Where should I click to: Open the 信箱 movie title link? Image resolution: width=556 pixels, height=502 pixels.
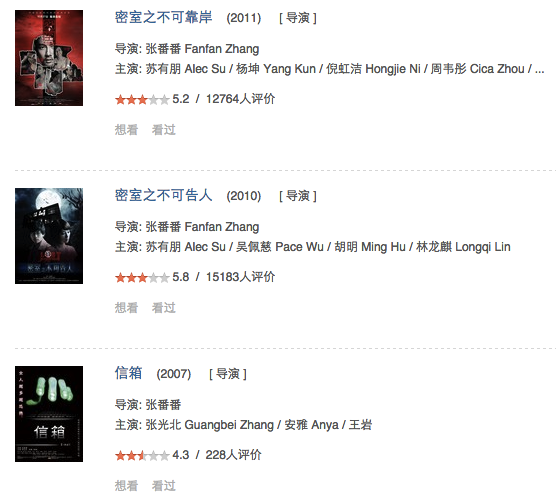coord(128,373)
